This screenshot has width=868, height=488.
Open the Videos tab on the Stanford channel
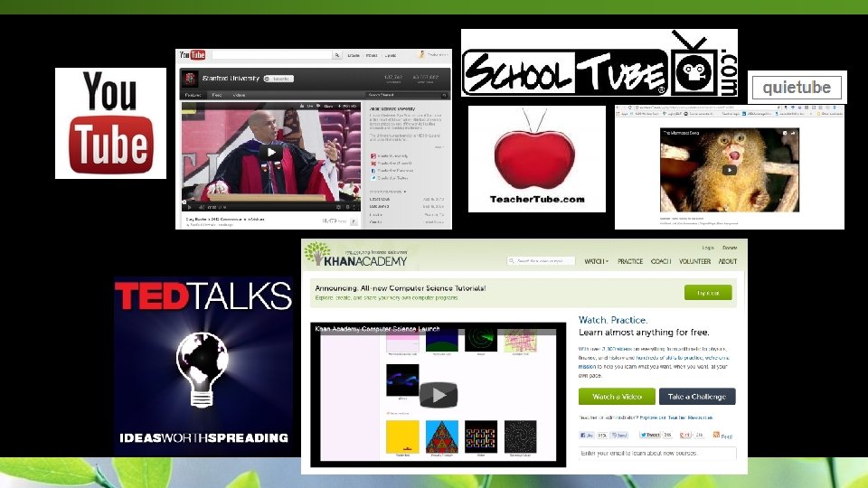239,95
